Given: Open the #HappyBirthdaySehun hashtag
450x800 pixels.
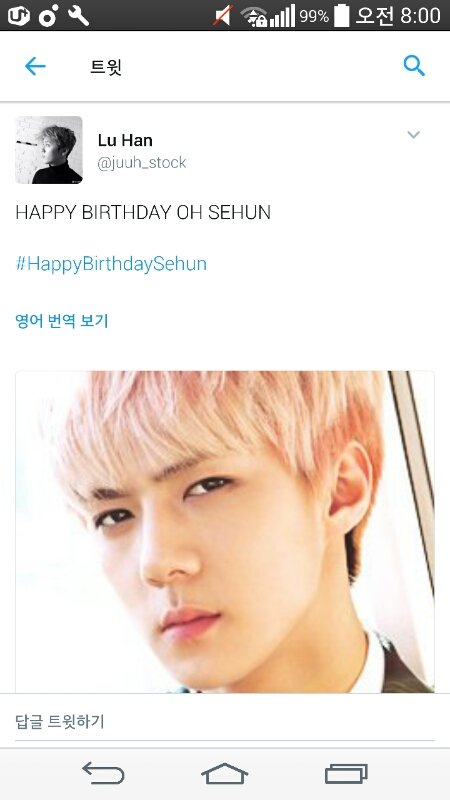Looking at the screenshot, I should 111,264.
